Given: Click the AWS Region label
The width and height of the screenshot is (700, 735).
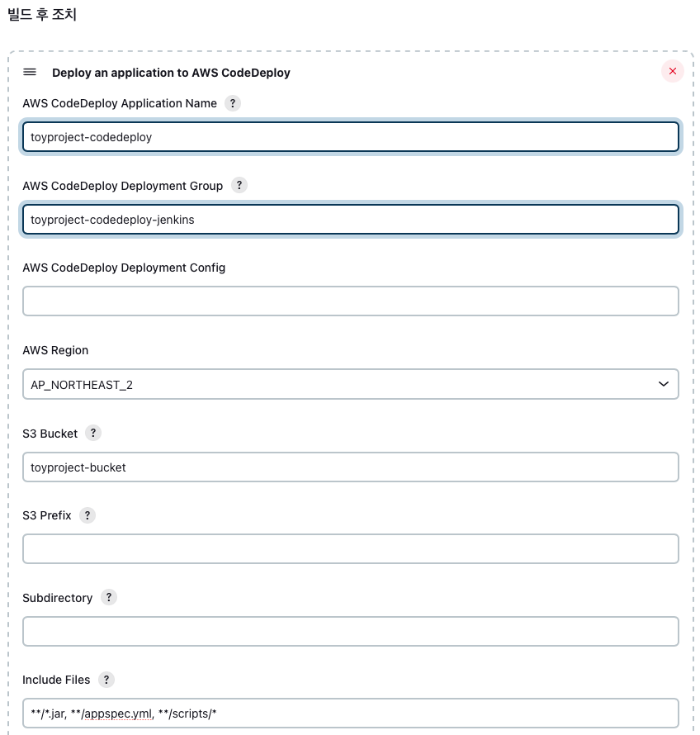Looking at the screenshot, I should (55, 350).
